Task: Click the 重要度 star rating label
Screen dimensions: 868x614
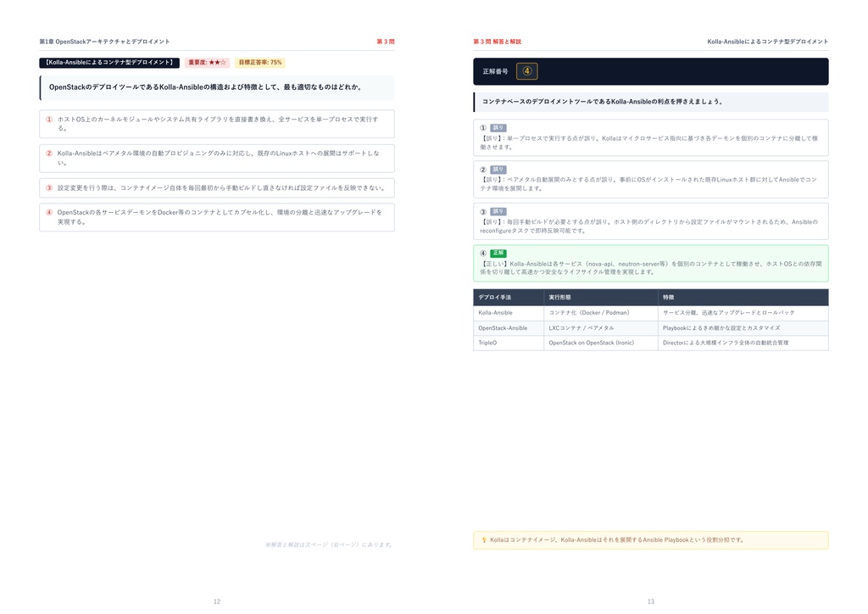Action: (x=207, y=63)
